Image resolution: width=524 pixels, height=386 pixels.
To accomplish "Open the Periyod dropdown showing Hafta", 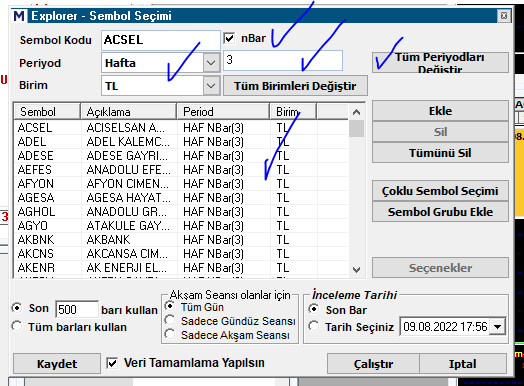I will (211, 63).
